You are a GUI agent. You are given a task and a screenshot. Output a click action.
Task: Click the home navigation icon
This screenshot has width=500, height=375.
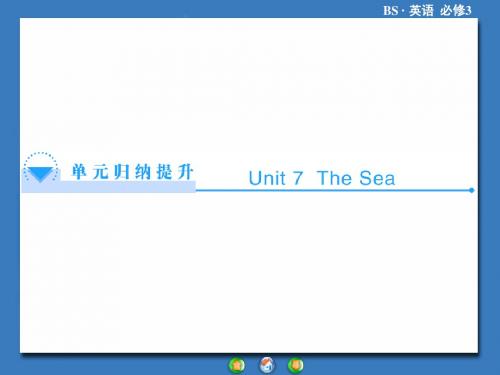click(267, 365)
